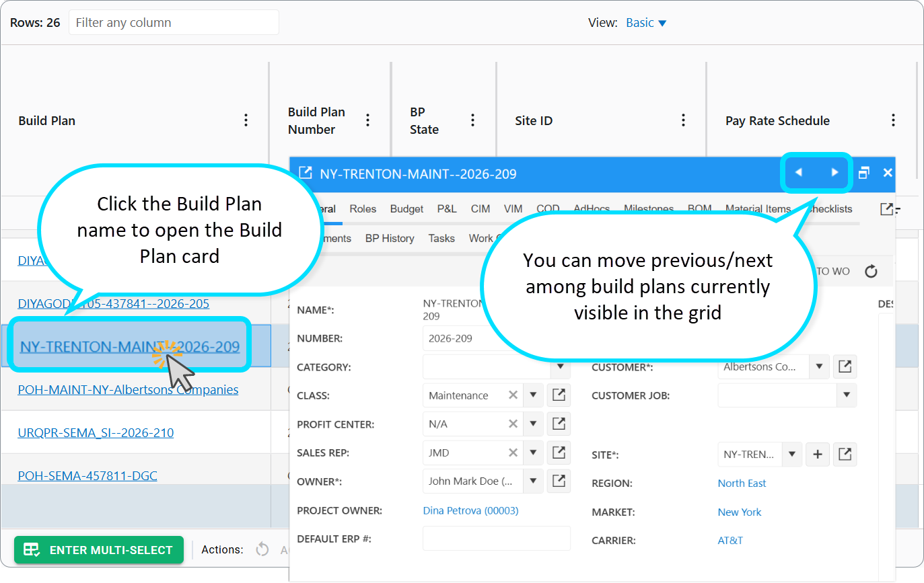The width and height of the screenshot is (924, 583).
Task: Click the Default ERP # field
Action: coord(497,539)
